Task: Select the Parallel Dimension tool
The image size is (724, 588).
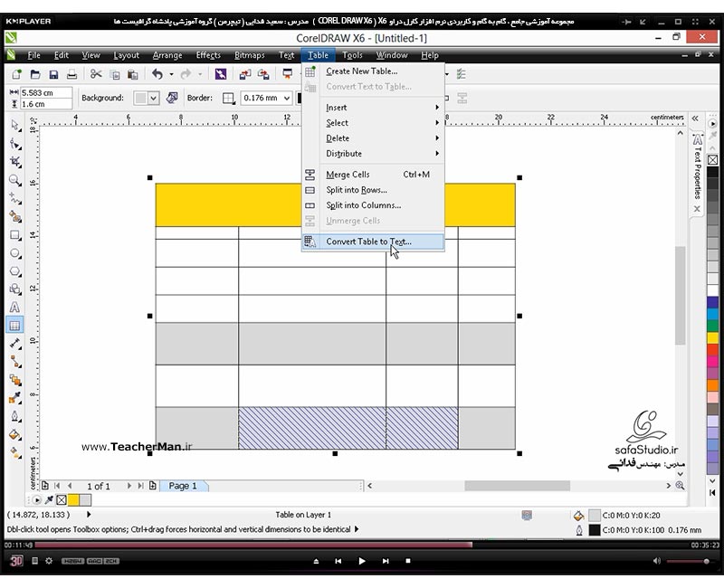Action: (x=15, y=344)
